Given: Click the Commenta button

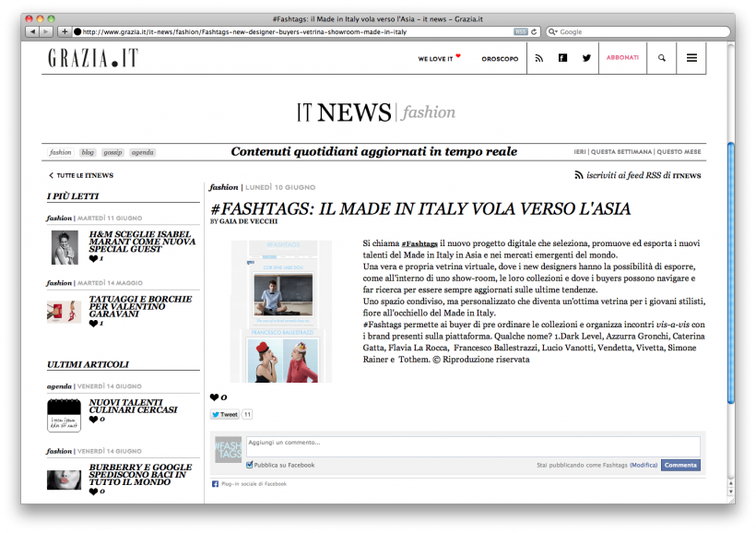Looking at the screenshot, I should click(680, 465).
